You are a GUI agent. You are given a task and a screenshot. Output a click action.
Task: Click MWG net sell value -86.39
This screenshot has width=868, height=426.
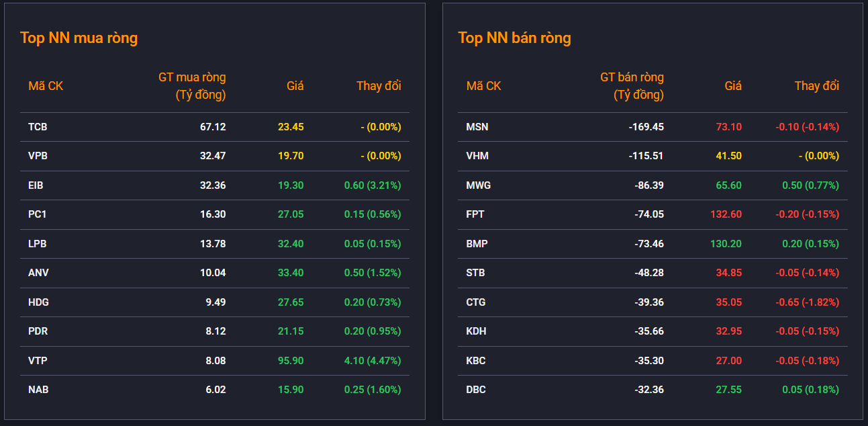pos(648,185)
